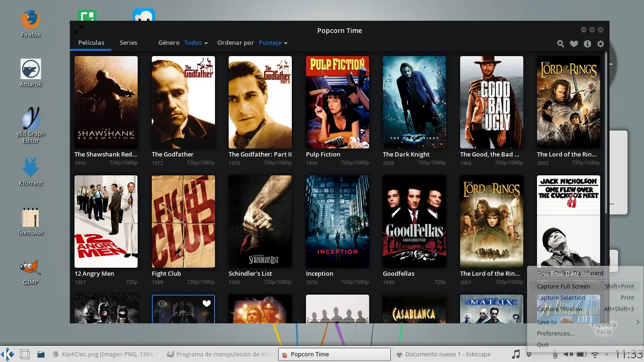Open Lord of the Rings 2003 poster
644x362 pixels.
(569, 102)
